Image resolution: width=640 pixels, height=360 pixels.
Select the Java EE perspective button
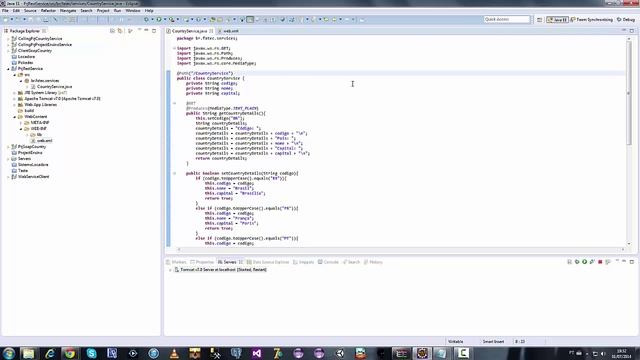click(558, 20)
